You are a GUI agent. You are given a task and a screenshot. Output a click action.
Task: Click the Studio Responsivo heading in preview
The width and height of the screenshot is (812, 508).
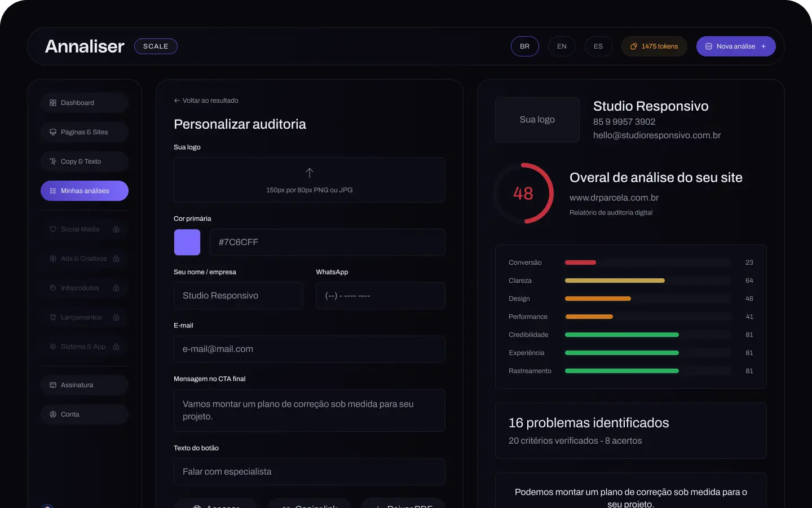point(651,106)
